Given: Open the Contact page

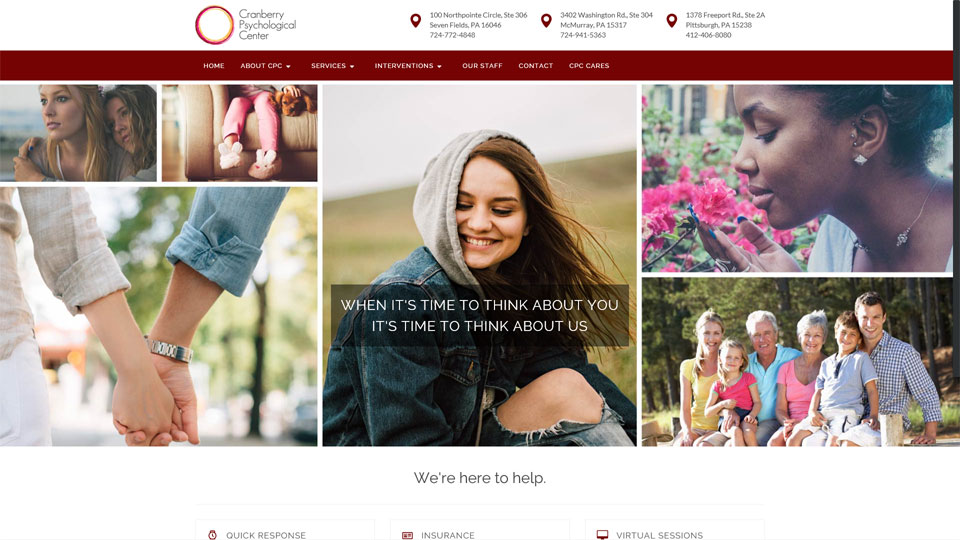Looking at the screenshot, I should tap(536, 66).
